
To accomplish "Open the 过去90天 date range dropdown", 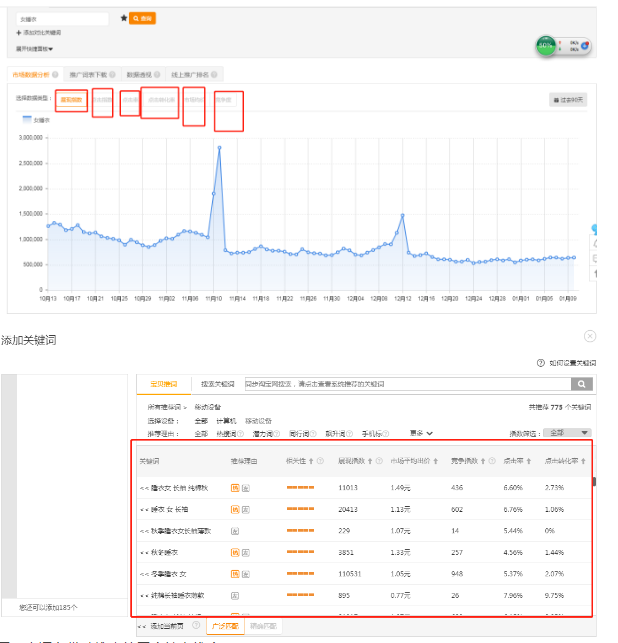I will (568, 100).
